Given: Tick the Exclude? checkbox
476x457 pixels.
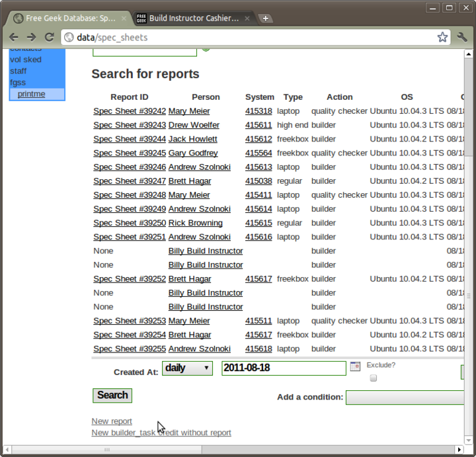Looking at the screenshot, I should pyautogui.click(x=374, y=378).
